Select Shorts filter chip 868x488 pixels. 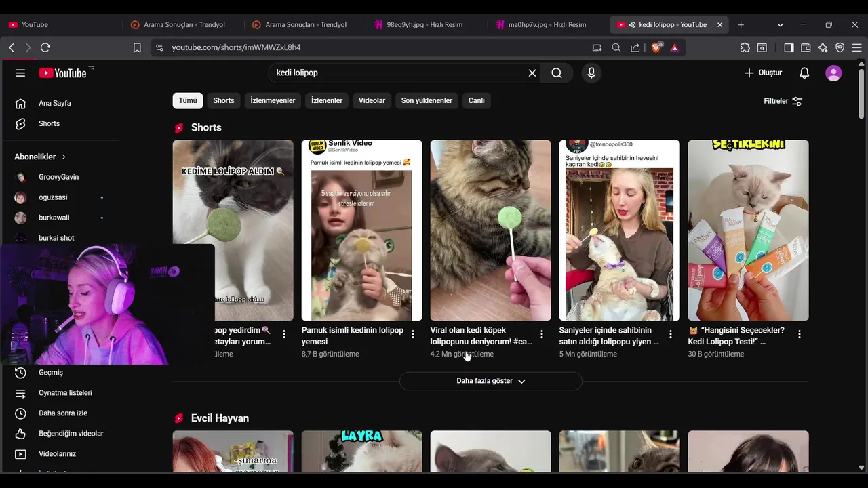pos(224,100)
